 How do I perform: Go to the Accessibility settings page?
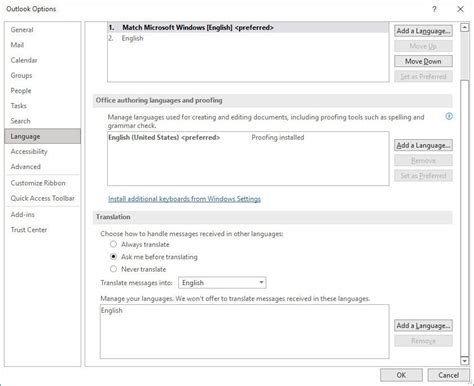point(29,152)
